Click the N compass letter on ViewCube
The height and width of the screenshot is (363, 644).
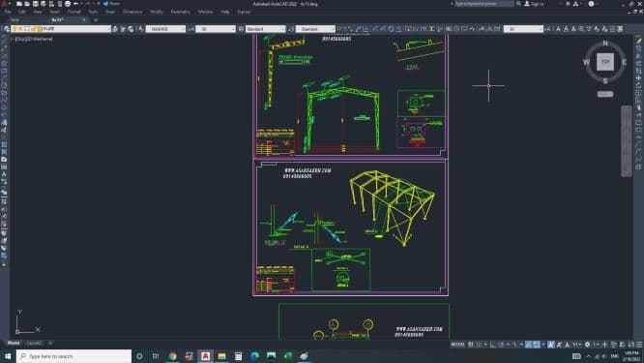click(605, 44)
